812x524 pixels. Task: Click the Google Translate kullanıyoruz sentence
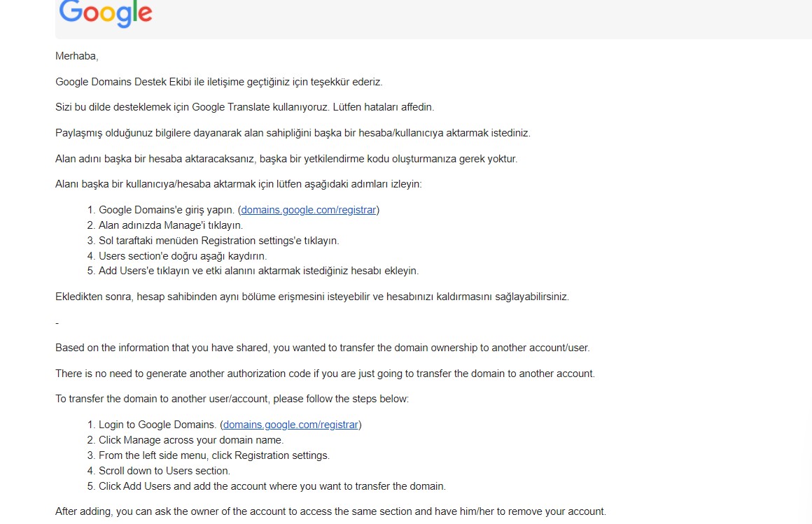[x=245, y=107]
